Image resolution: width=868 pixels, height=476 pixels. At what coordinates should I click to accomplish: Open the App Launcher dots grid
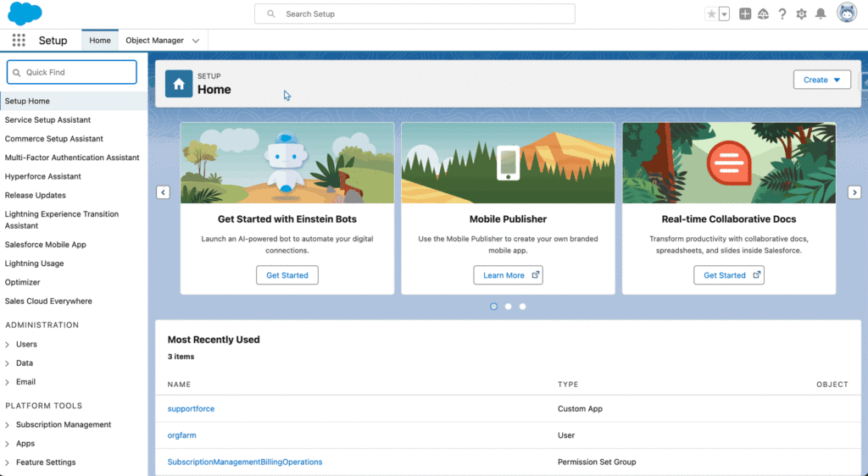(x=19, y=41)
